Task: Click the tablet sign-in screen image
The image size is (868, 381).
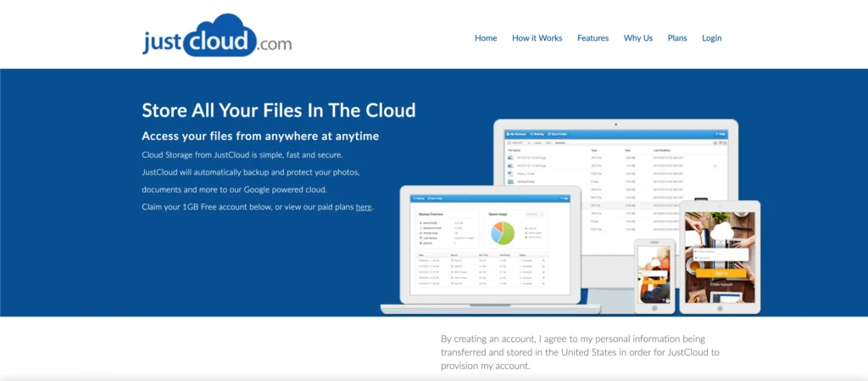Action: click(720, 257)
